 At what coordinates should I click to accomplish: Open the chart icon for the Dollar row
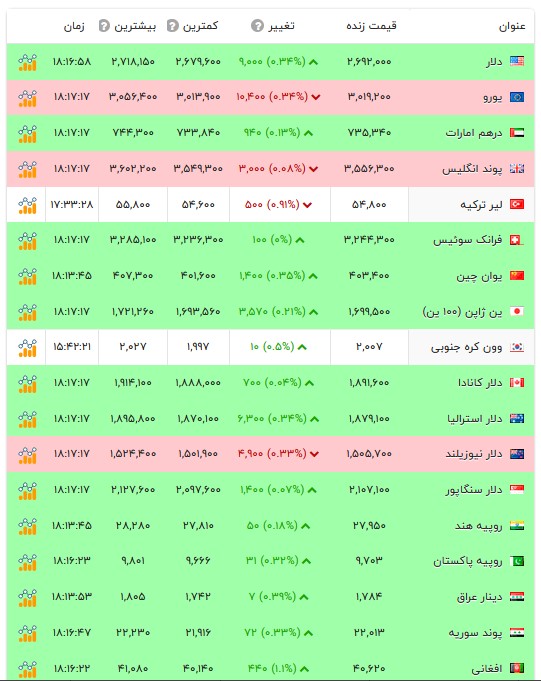click(x=27, y=62)
